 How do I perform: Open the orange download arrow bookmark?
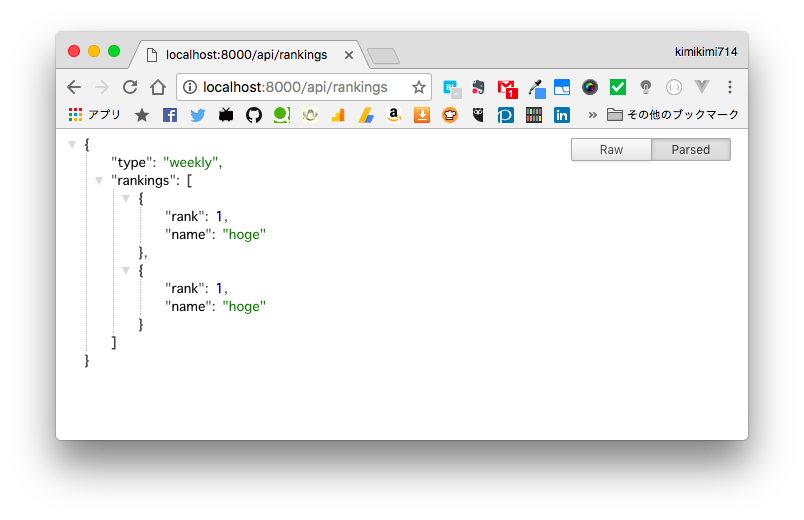click(x=421, y=115)
